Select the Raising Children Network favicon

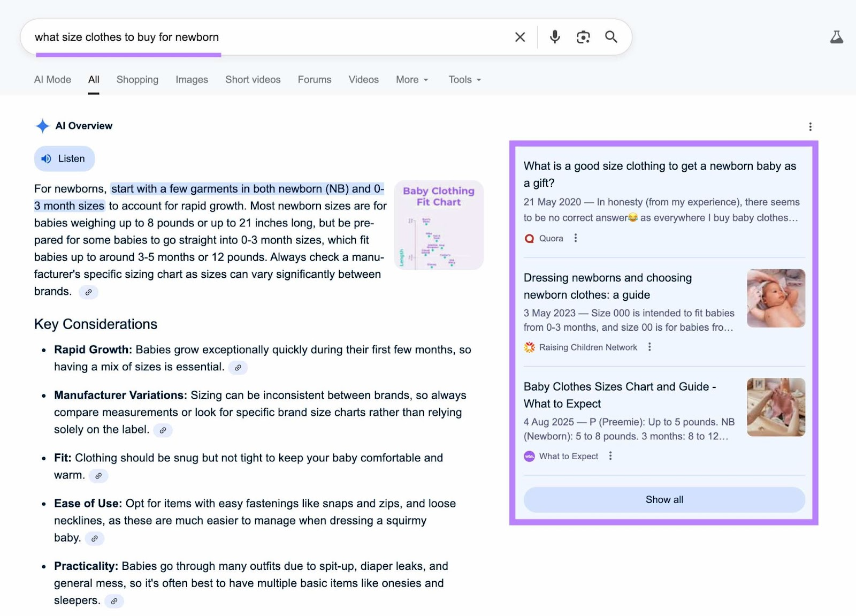click(x=529, y=347)
